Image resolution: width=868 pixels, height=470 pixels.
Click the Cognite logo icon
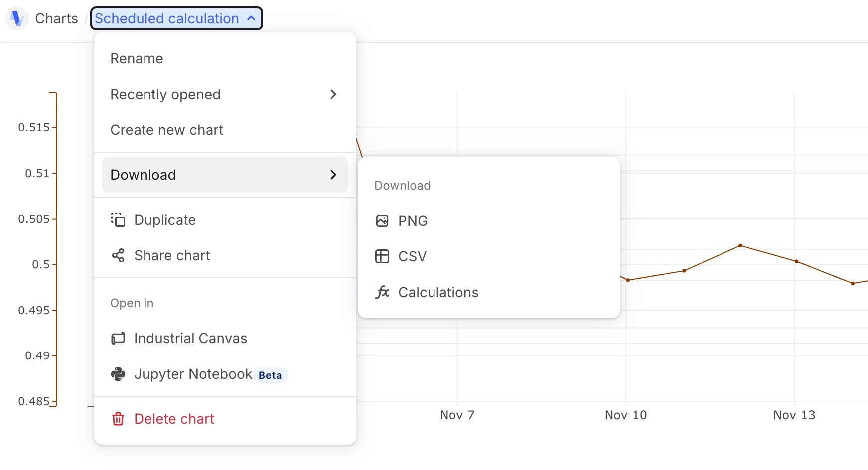tap(17, 19)
